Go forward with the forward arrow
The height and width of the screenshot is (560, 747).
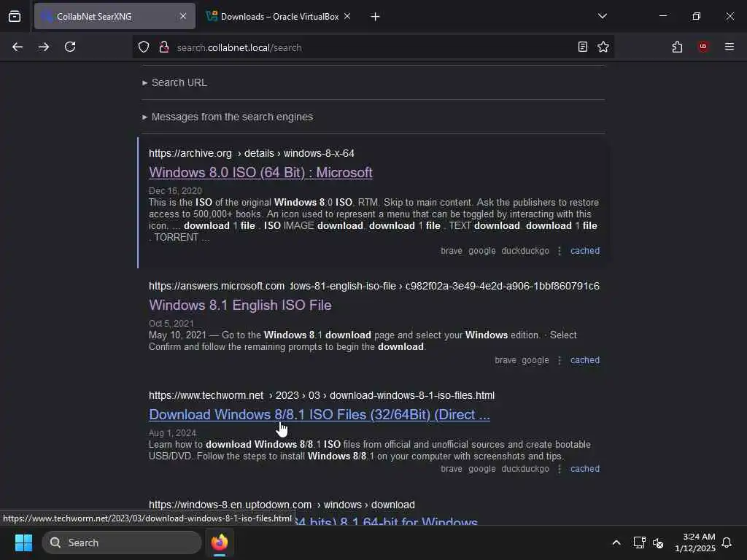pos(44,47)
